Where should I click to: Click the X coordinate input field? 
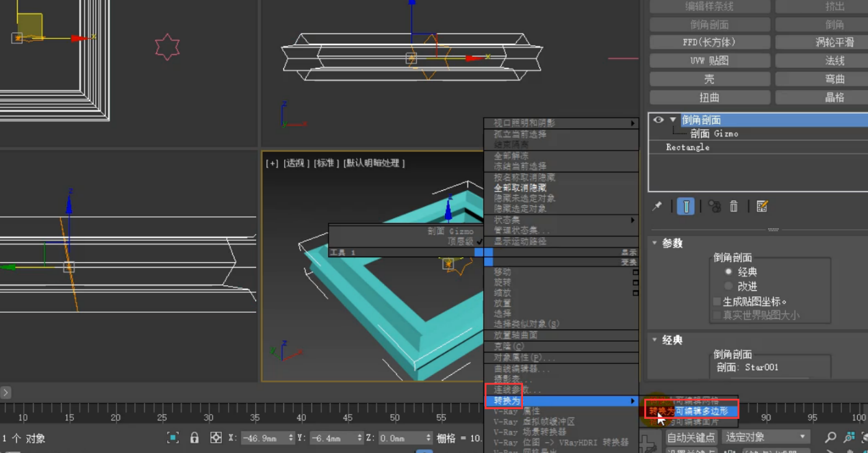[x=264, y=437]
